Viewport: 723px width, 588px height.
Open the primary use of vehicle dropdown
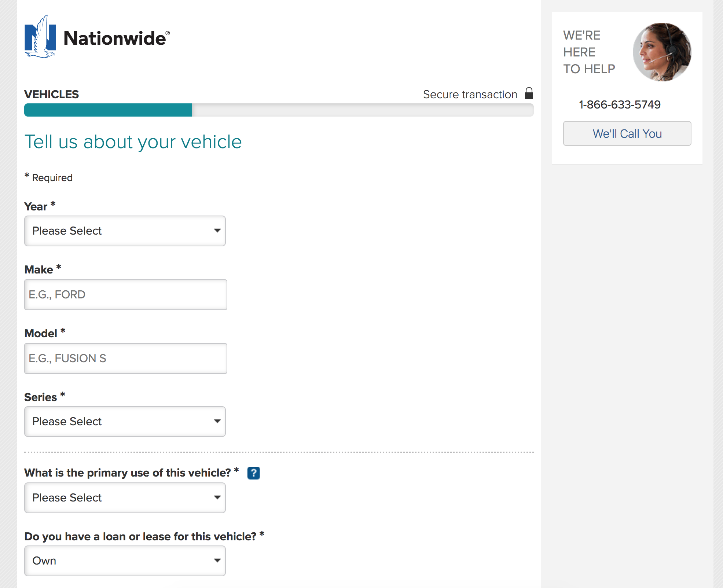[125, 498]
